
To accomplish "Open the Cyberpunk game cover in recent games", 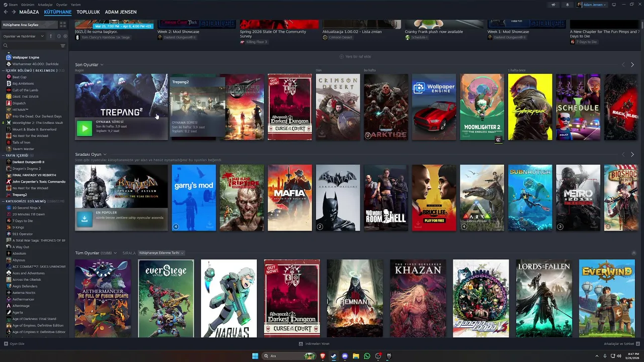I will 530,107.
